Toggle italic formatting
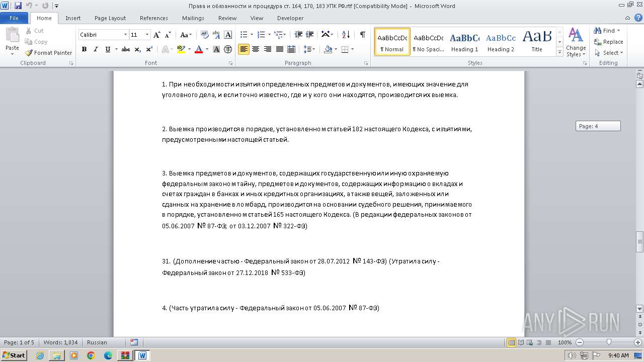Viewport: 644px width, 362px height. coord(96,49)
